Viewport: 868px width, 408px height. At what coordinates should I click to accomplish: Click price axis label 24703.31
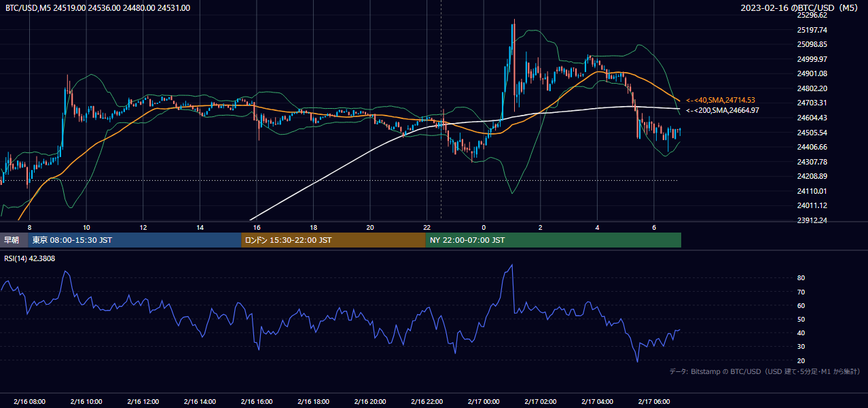812,103
